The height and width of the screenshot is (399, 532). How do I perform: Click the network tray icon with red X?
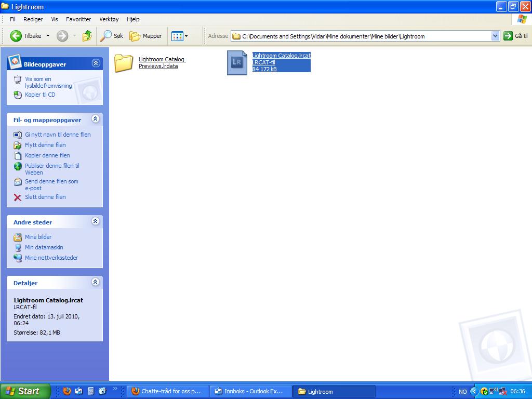pos(503,392)
